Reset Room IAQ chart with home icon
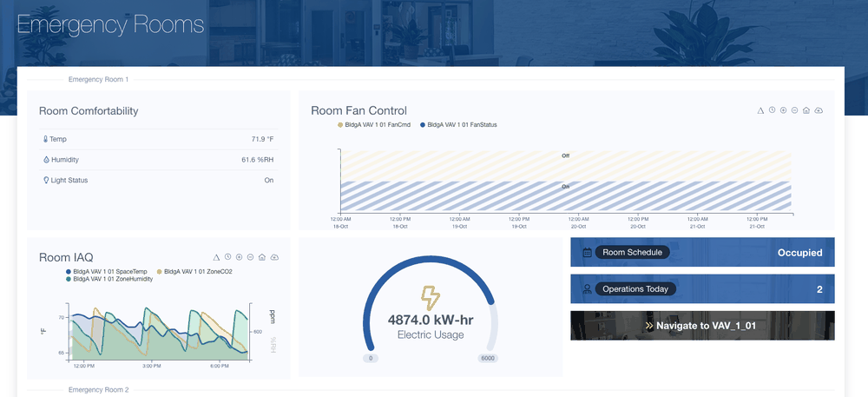Image resolution: width=868 pixels, height=397 pixels. tap(262, 257)
